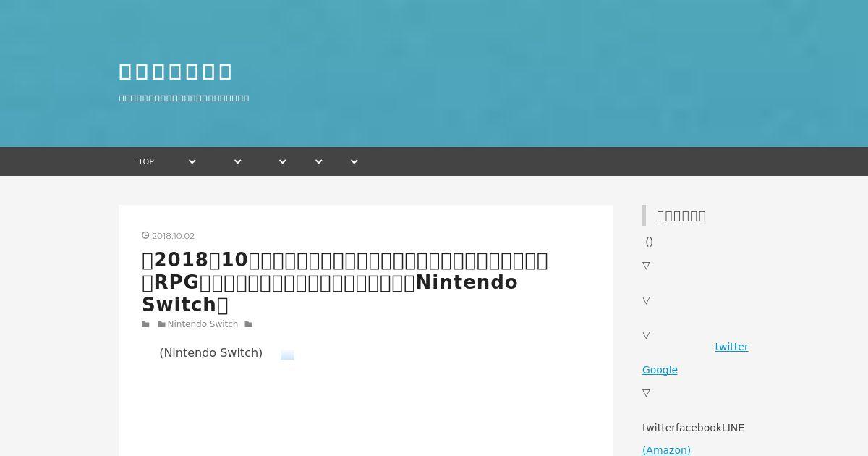Click the folder icon left of Nintendo Switch category
The height and width of the screenshot is (456, 868).
click(161, 324)
